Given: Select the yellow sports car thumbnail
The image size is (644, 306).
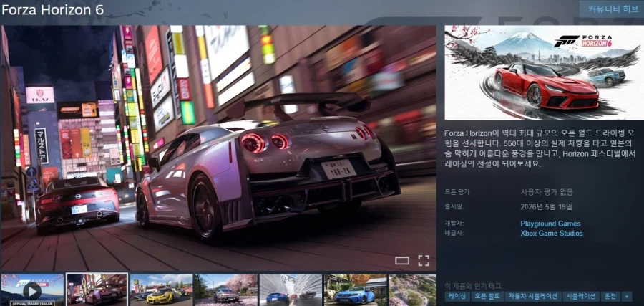Looking at the screenshot, I should click(x=161, y=290).
